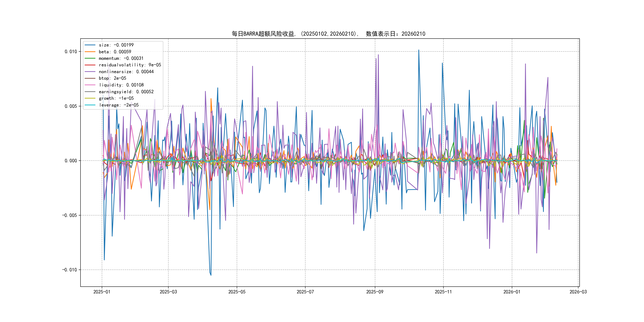The image size is (644, 322).
Task: Select the nonlinearsize legend entry
Action: 126,72
